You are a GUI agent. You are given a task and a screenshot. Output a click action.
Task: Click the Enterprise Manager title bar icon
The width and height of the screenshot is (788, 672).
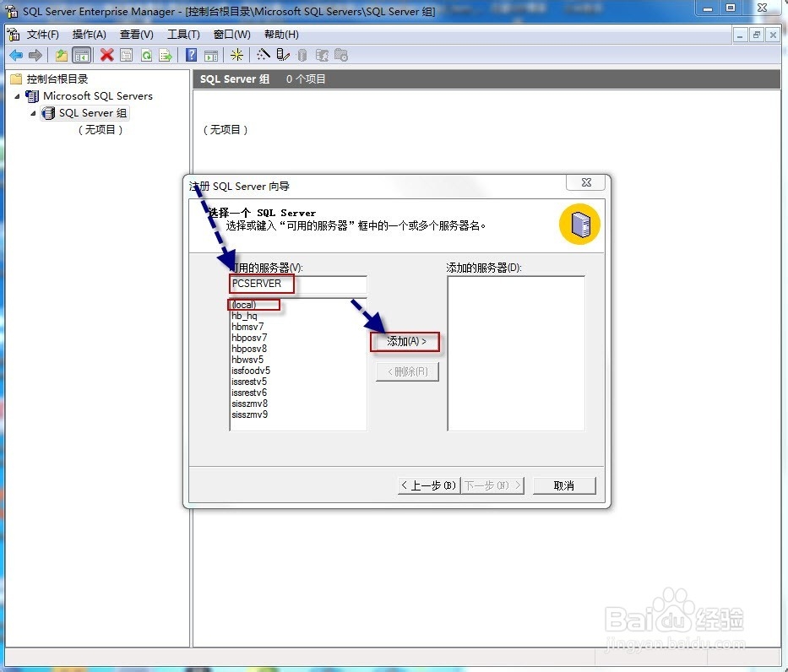click(11, 10)
